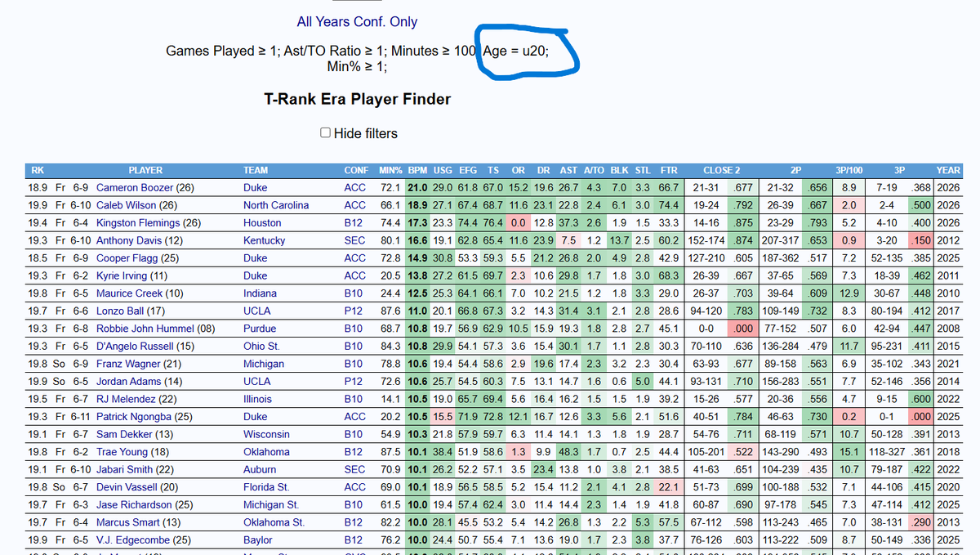Sort table by BPM column header
Viewport: 980px width, 555px height.
click(x=417, y=170)
